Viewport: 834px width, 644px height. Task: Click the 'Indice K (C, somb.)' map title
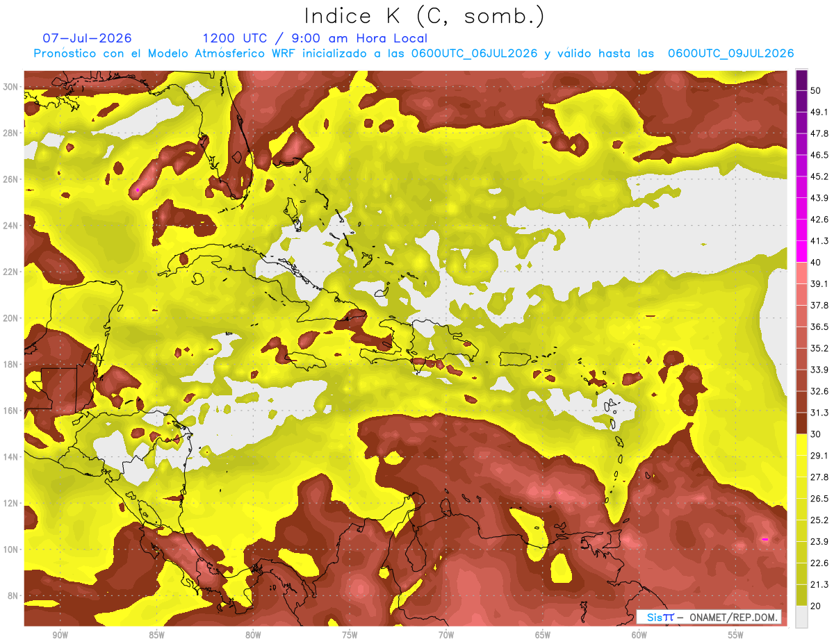424,17
